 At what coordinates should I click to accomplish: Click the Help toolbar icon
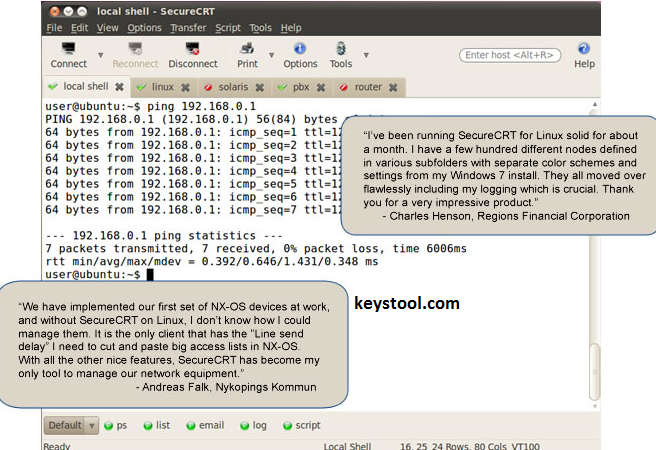(x=584, y=55)
